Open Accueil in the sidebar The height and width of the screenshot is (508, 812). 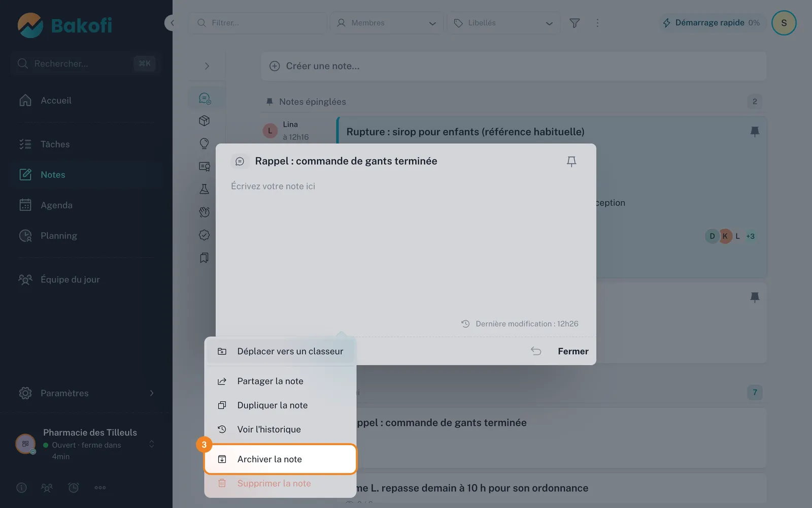[x=86, y=101]
